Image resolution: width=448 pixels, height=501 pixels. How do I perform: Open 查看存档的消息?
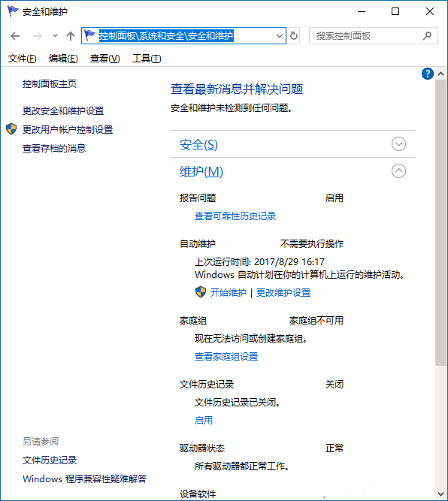click(54, 148)
